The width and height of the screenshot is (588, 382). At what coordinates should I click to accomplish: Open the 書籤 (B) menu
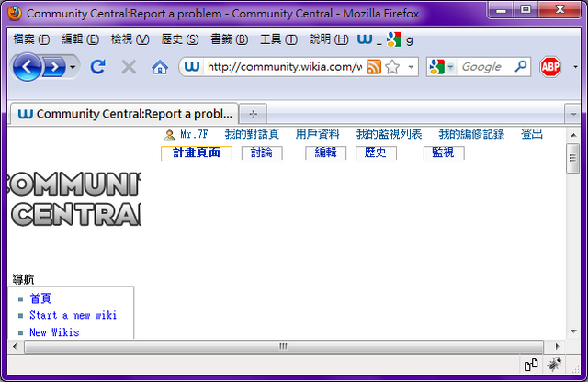[x=230, y=39]
